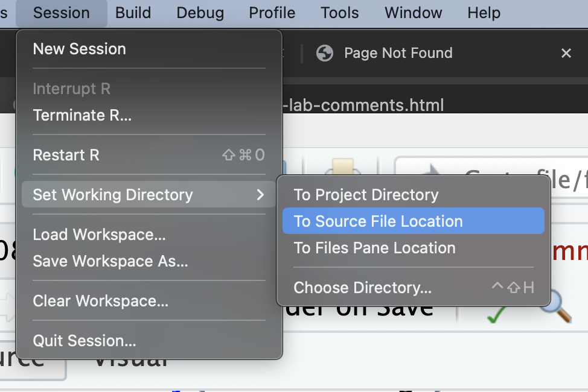The height and width of the screenshot is (392, 588).
Task: Select Load Workspace... menu item
Action: 99,235
